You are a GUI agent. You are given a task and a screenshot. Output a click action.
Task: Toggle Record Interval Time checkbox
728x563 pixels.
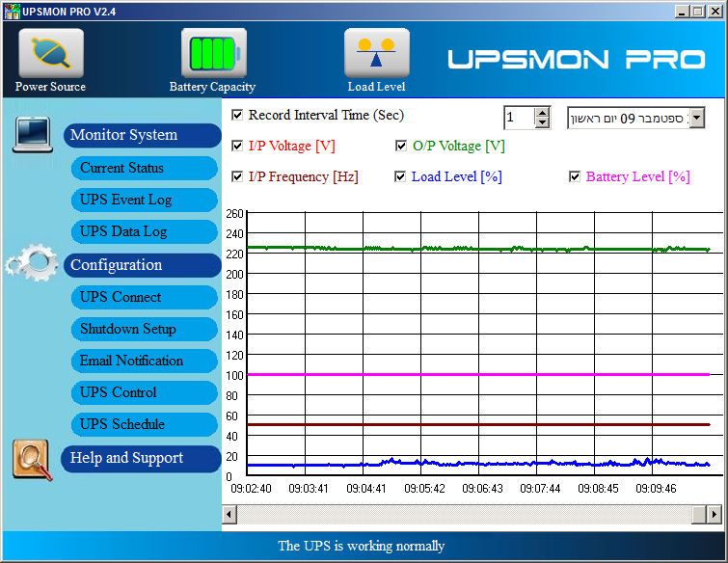point(237,115)
